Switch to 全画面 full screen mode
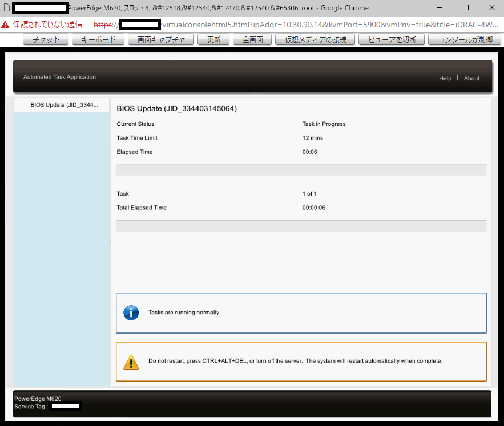 click(252, 39)
